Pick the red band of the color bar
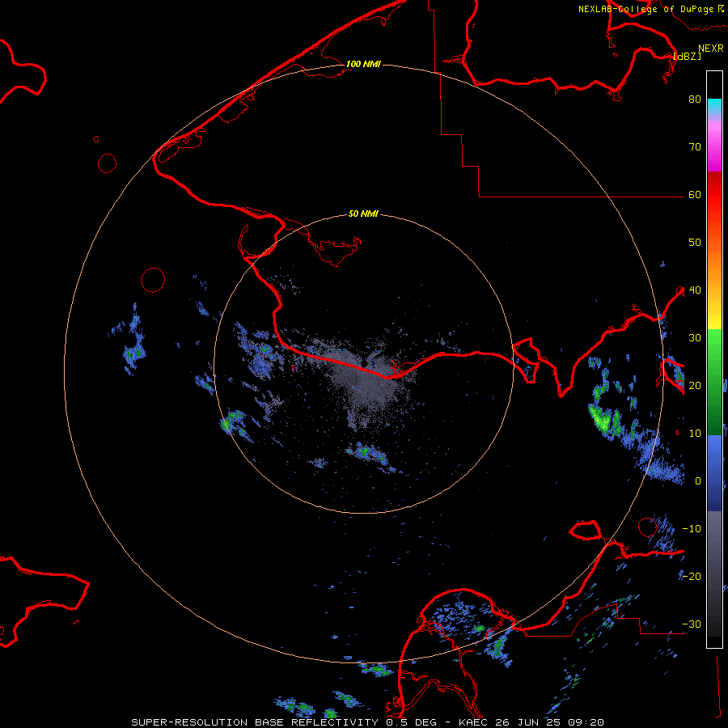 [x=714, y=195]
